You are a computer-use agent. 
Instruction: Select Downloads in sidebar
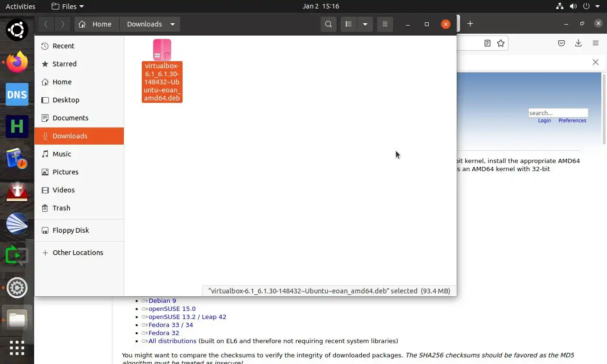[79, 136]
